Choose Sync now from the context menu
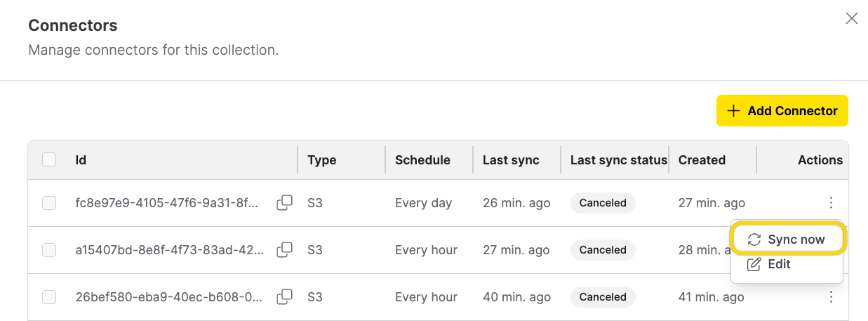Viewport: 868px width, 321px height. (x=787, y=240)
